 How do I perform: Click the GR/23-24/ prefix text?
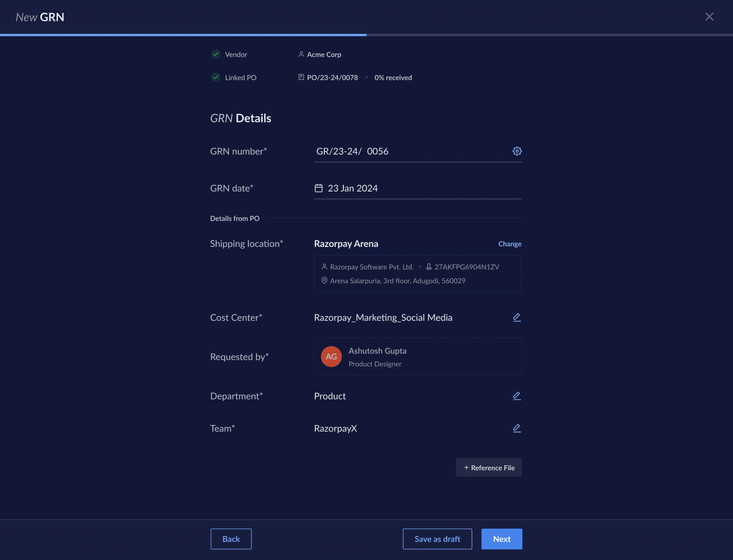pos(339,151)
